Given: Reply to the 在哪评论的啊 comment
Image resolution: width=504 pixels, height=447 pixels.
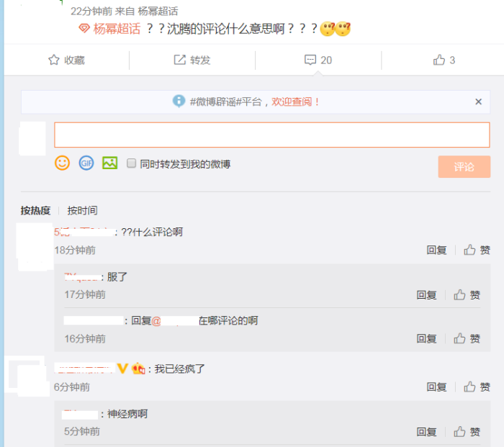Looking at the screenshot, I should pos(426,339).
